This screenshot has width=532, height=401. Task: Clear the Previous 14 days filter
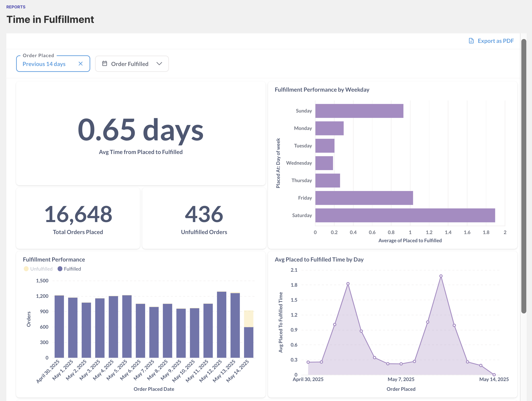81,64
